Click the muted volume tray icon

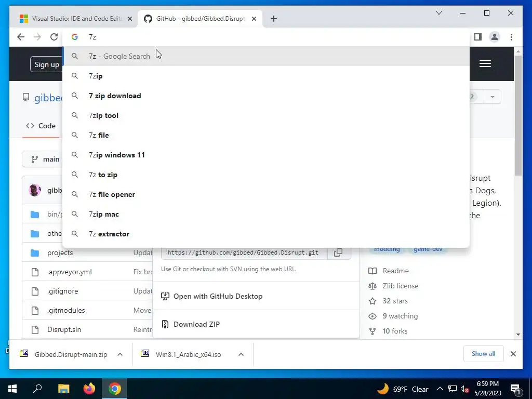click(465, 389)
